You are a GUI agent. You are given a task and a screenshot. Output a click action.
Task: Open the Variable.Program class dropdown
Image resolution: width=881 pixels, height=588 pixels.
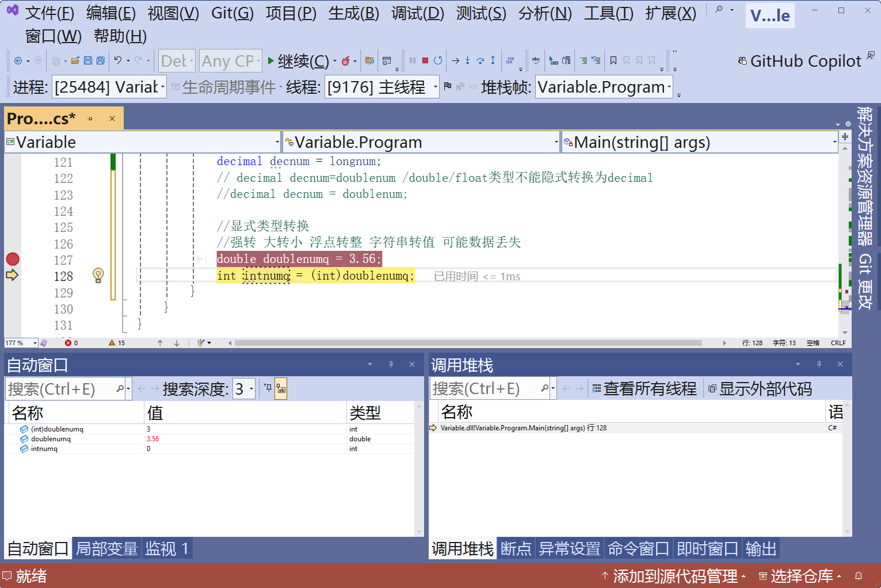[421, 142]
